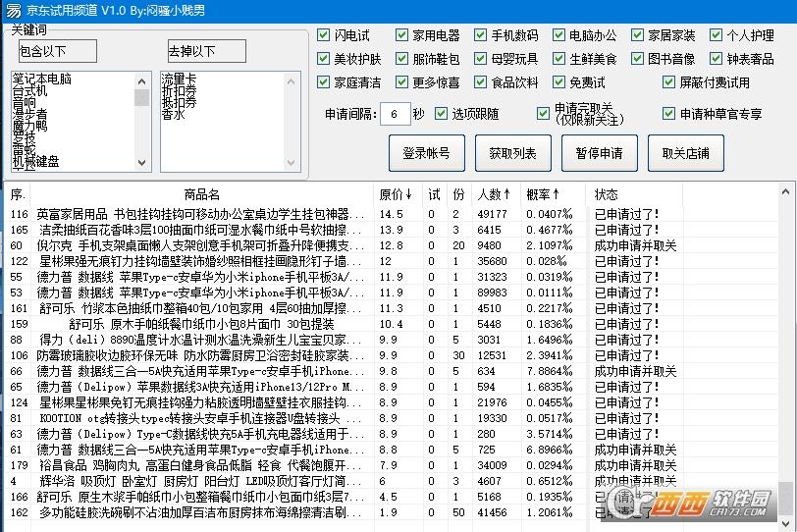Uncheck 图书音像 category

(637, 59)
